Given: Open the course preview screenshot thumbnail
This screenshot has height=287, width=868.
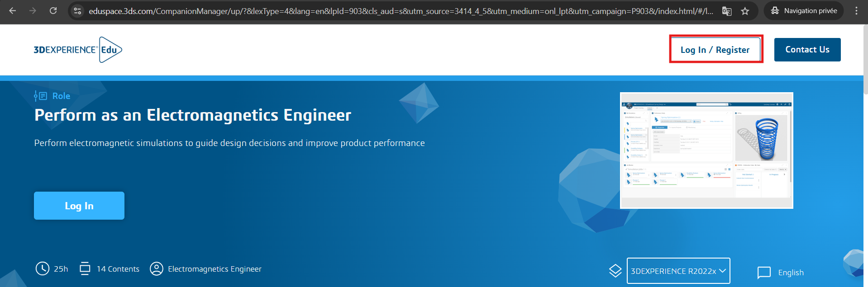Looking at the screenshot, I should pyautogui.click(x=706, y=151).
